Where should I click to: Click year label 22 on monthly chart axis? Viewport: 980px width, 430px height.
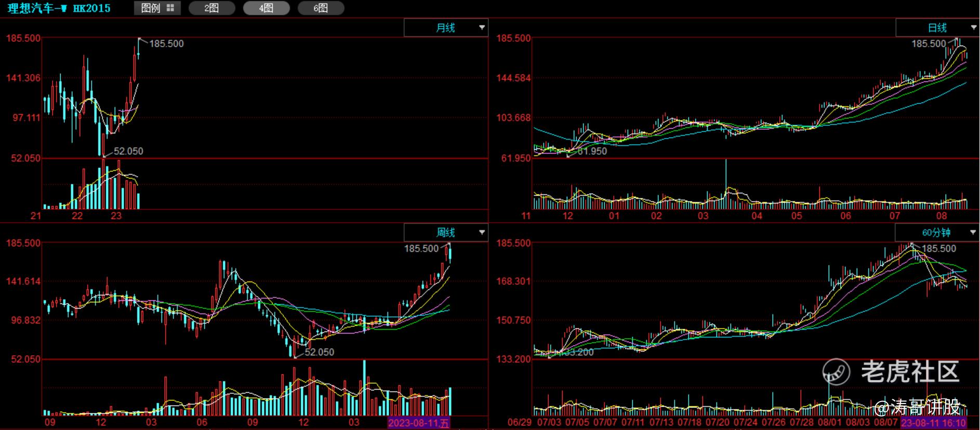(x=77, y=216)
